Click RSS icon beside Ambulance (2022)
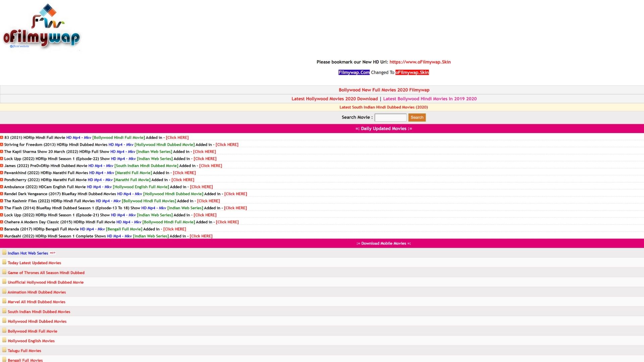Screen dimensions: 644x362 pos(2,187)
